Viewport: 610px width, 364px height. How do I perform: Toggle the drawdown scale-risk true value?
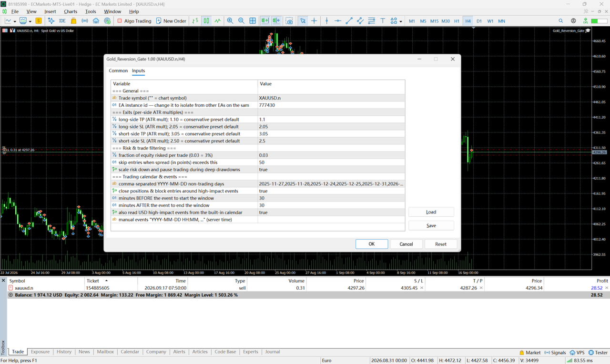pyautogui.click(x=331, y=170)
